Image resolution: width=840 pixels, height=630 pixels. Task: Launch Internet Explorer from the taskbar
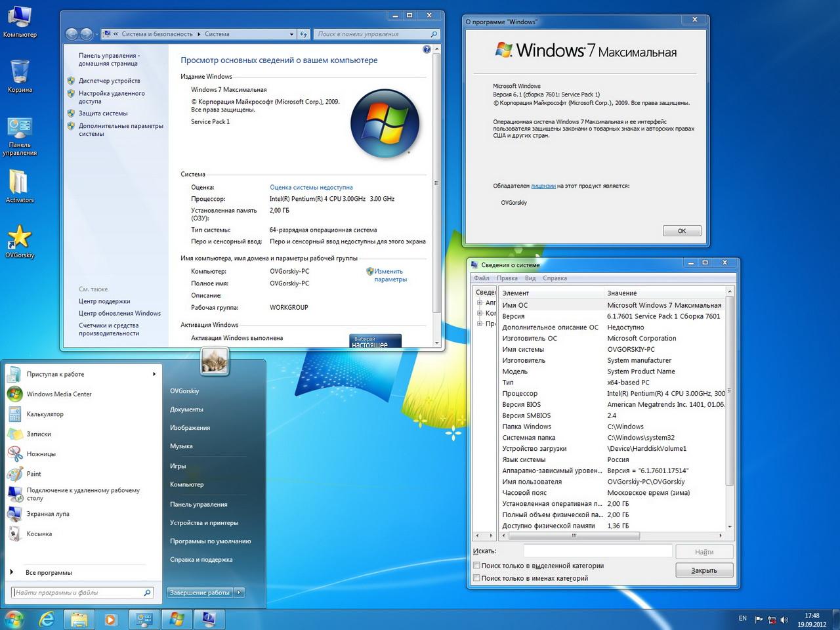(47, 619)
